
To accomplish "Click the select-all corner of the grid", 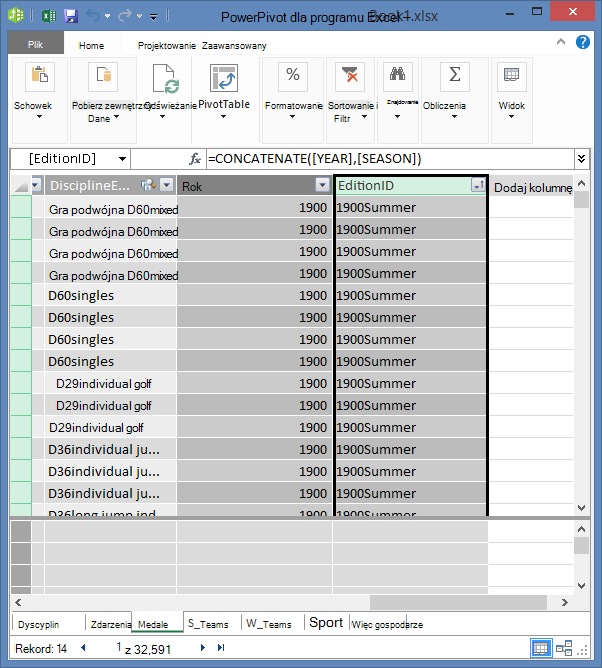I will 21,185.
